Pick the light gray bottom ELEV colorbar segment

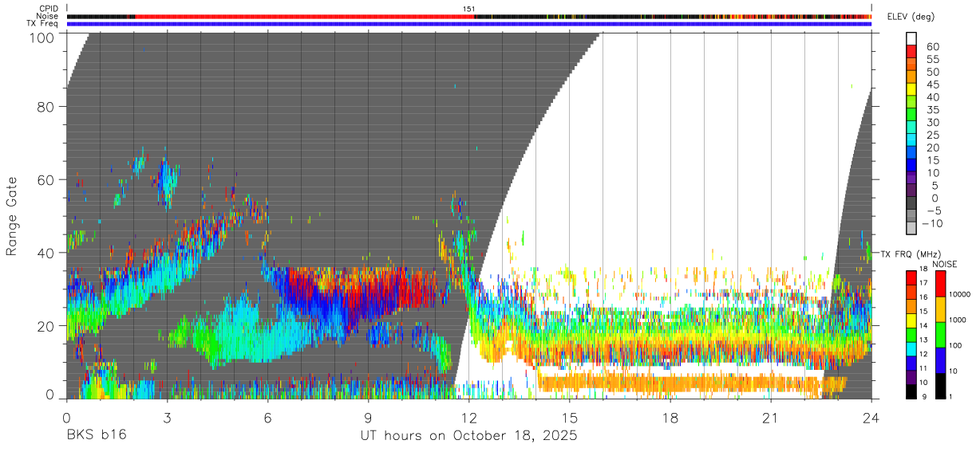point(911,229)
